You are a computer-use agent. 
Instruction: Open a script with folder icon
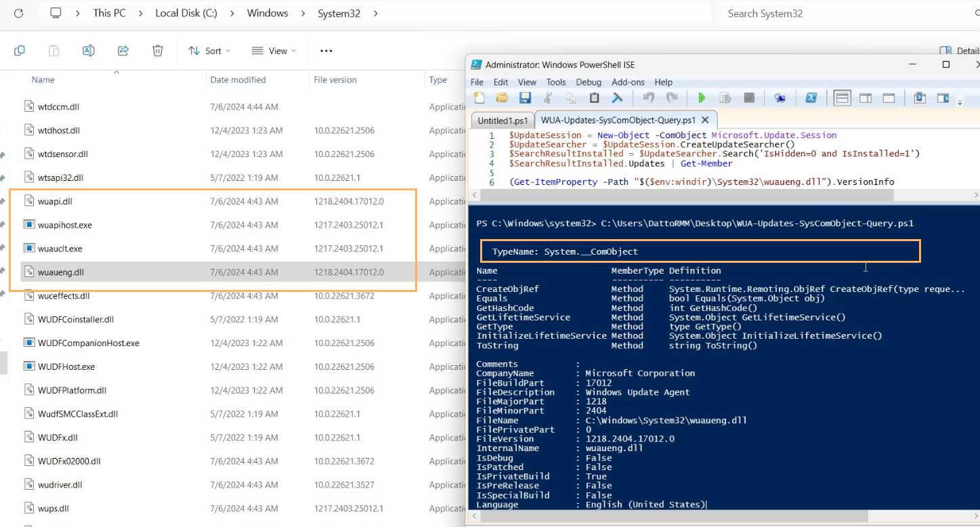pyautogui.click(x=502, y=98)
